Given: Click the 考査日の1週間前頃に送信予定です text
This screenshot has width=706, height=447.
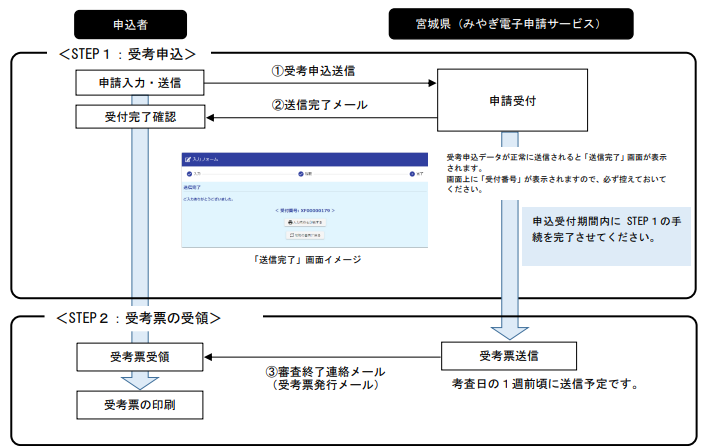Looking at the screenshot, I should 545,384.
